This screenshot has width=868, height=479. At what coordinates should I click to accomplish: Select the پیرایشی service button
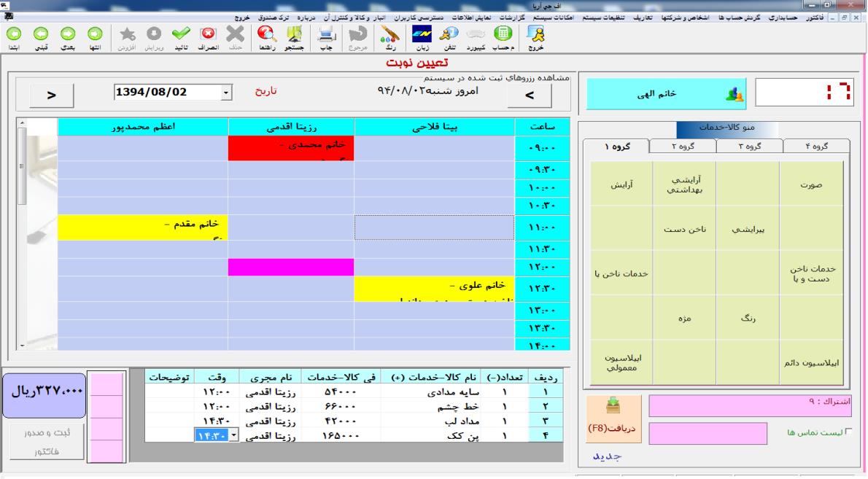tap(748, 228)
